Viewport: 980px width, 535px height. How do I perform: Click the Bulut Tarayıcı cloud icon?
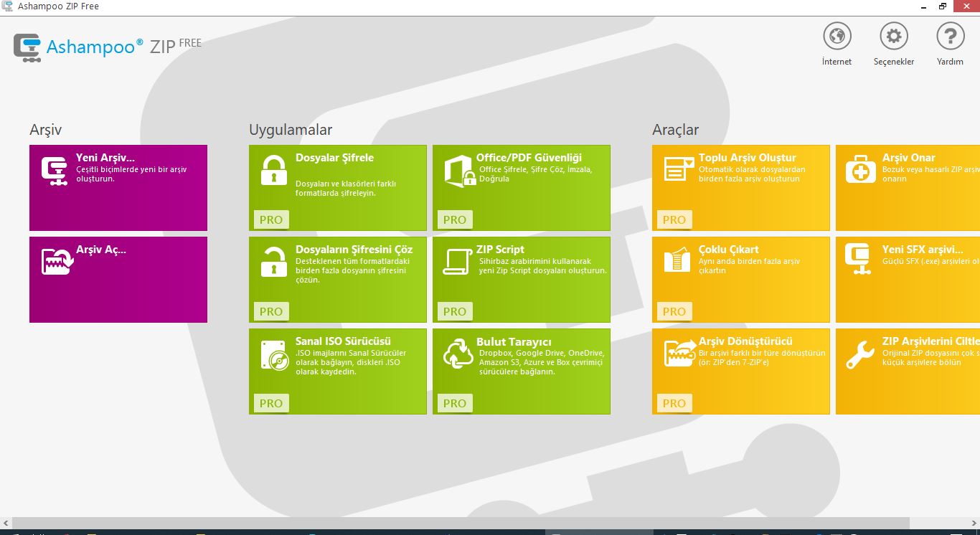458,354
